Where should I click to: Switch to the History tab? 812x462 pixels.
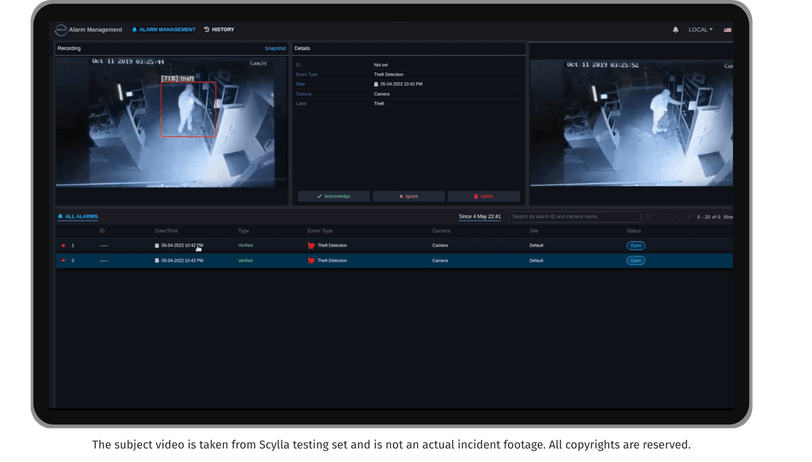(219, 30)
